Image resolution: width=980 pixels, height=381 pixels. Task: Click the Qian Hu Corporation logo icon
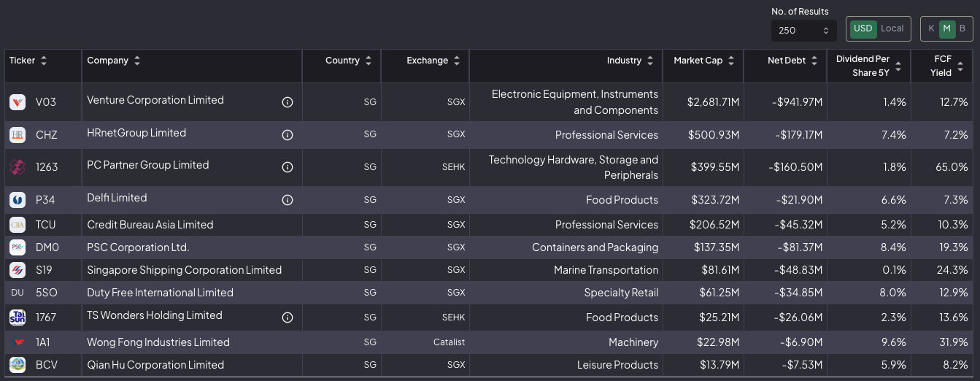(18, 365)
